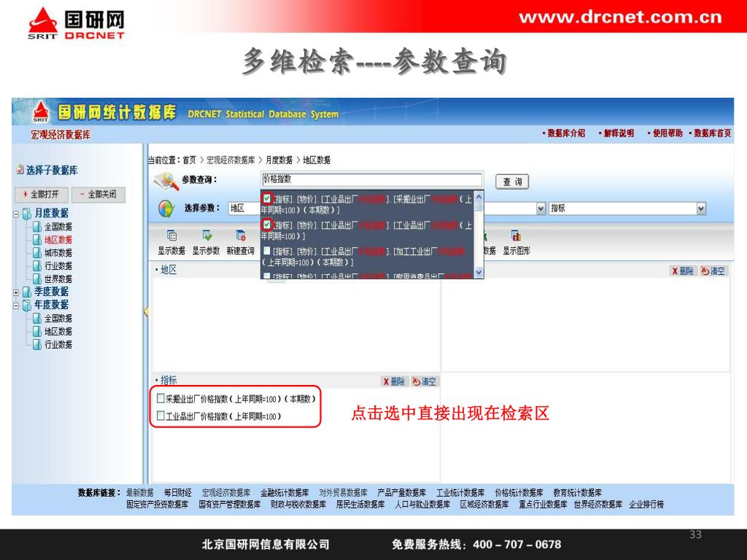
Task: Click scroll down arrow in results list
Action: (479, 273)
